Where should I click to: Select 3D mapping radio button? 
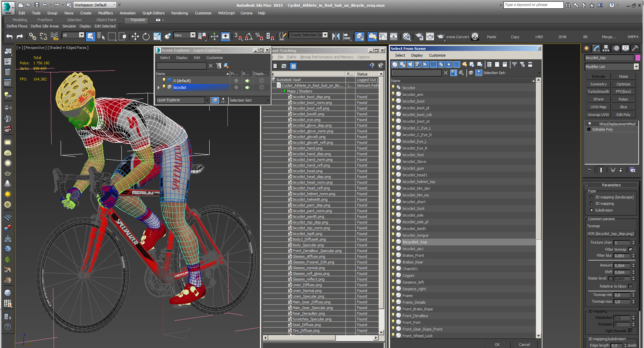[591, 204]
